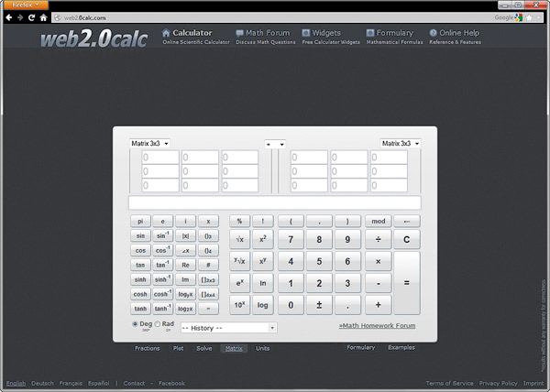Switch to the Fractions tab
This screenshot has width=550, height=392.
(x=148, y=348)
